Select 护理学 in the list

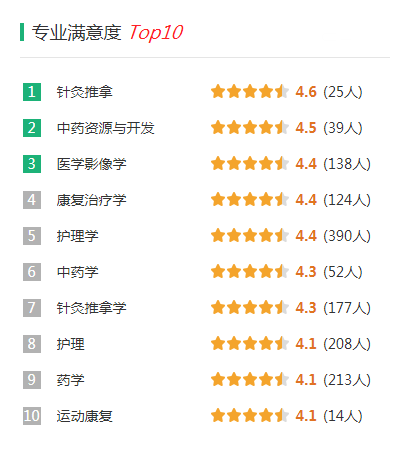tap(78, 236)
